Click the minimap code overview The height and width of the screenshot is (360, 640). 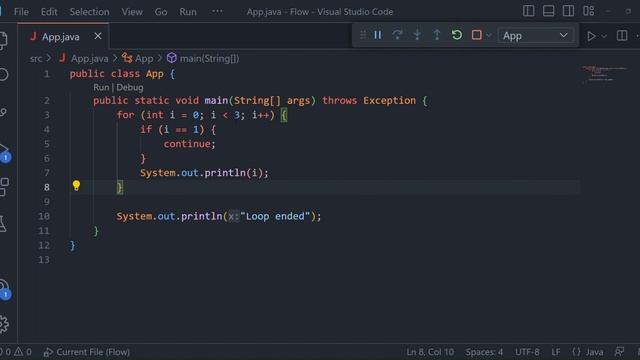click(604, 73)
